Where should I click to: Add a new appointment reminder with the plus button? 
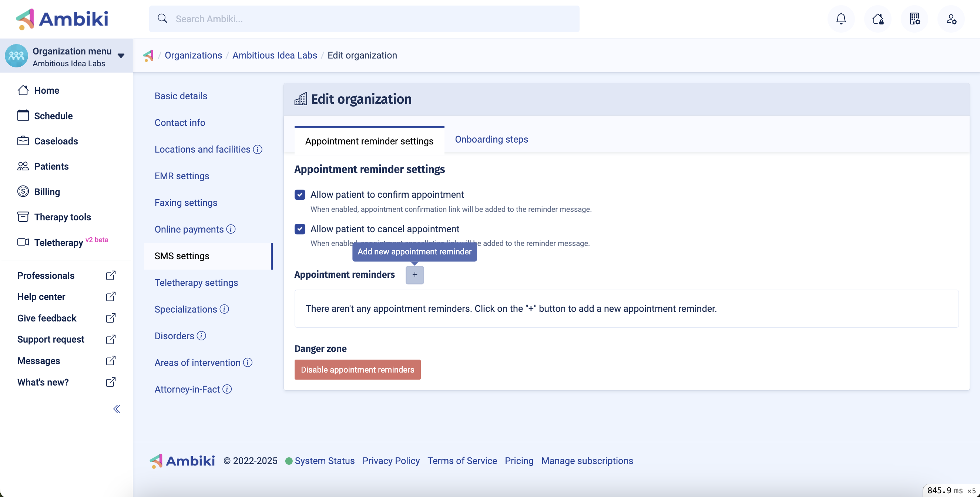[x=415, y=274]
